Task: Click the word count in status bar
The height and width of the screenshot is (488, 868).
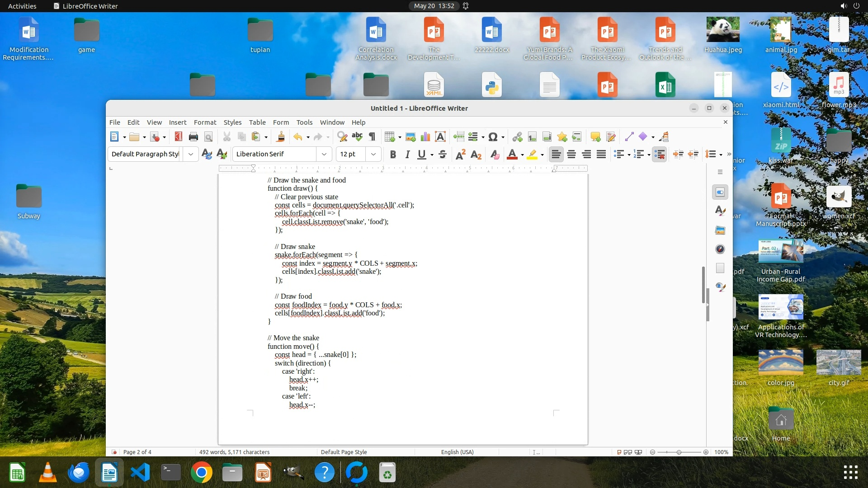Action: pos(234,452)
